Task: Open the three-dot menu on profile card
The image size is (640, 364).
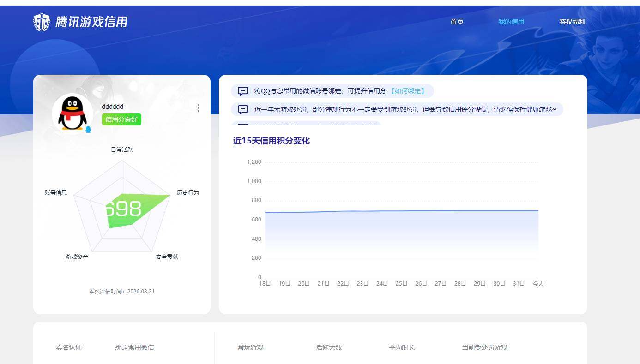Action: (x=199, y=108)
